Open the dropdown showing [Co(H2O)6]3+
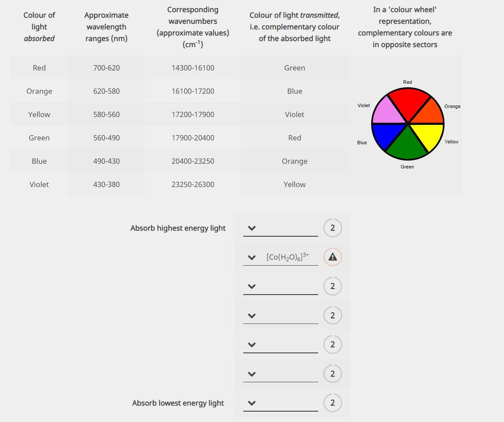The width and height of the screenshot is (504, 422). click(x=252, y=257)
